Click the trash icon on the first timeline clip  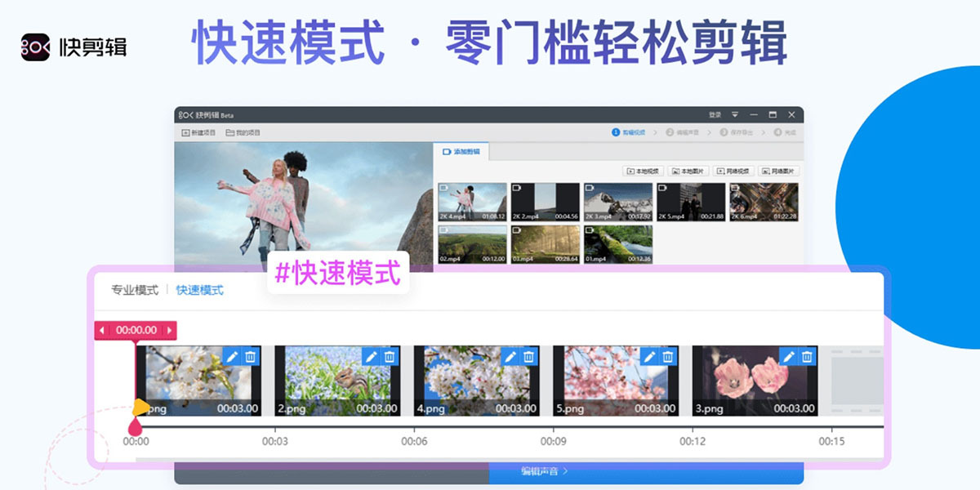point(251,356)
